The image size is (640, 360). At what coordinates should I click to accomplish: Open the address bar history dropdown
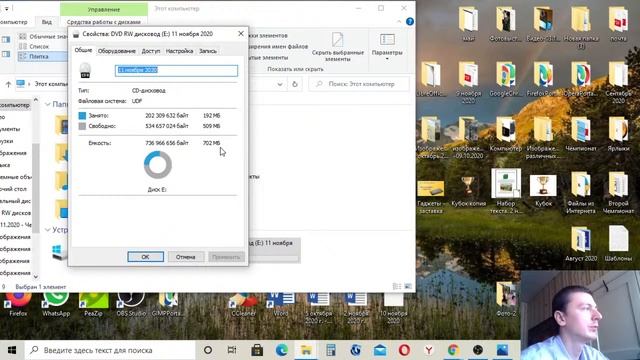point(280,84)
